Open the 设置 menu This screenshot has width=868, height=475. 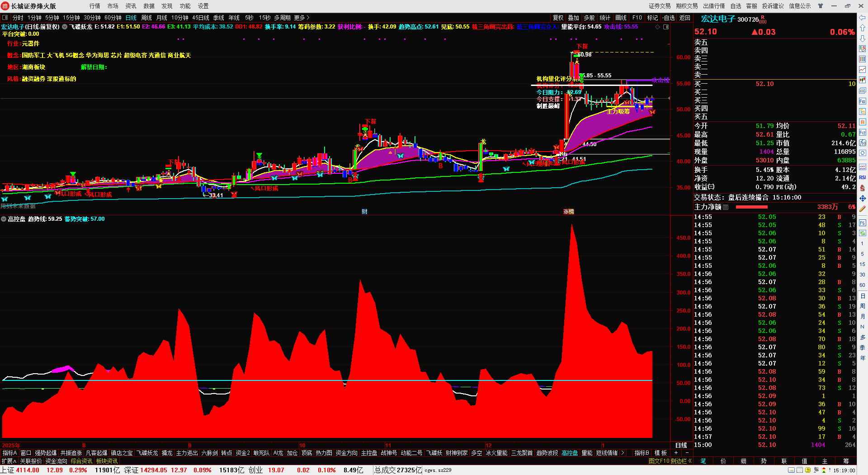click(203, 6)
